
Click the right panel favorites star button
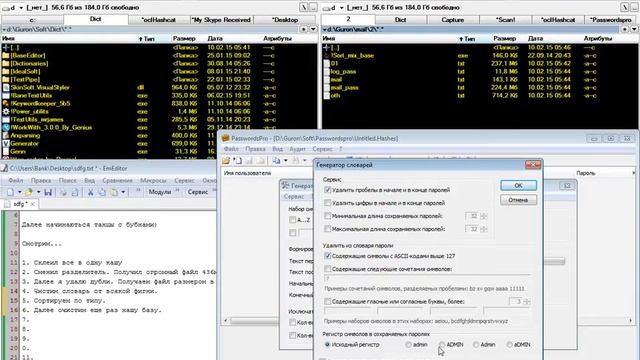pyautogui.click(x=624, y=29)
